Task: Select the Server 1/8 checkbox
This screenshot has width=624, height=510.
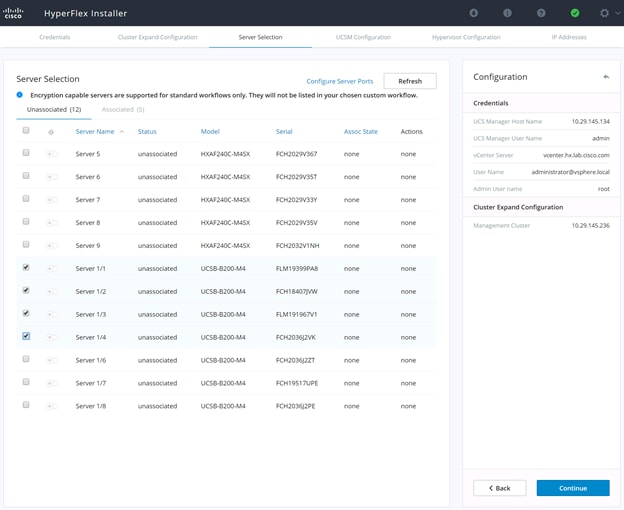Action: (x=26, y=405)
